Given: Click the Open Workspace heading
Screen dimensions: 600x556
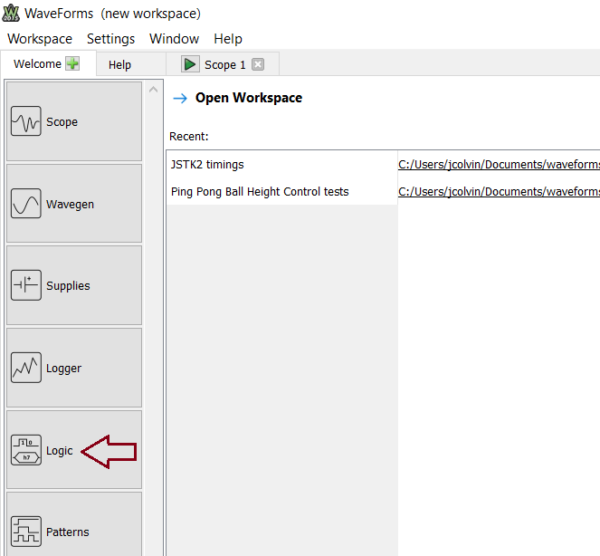Looking at the screenshot, I should pyautogui.click(x=249, y=98).
